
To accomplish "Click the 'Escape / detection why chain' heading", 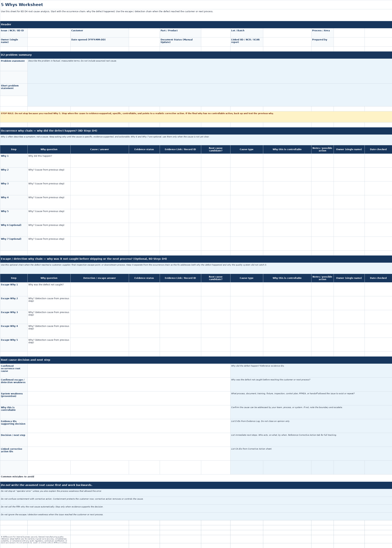I will 196,259.
